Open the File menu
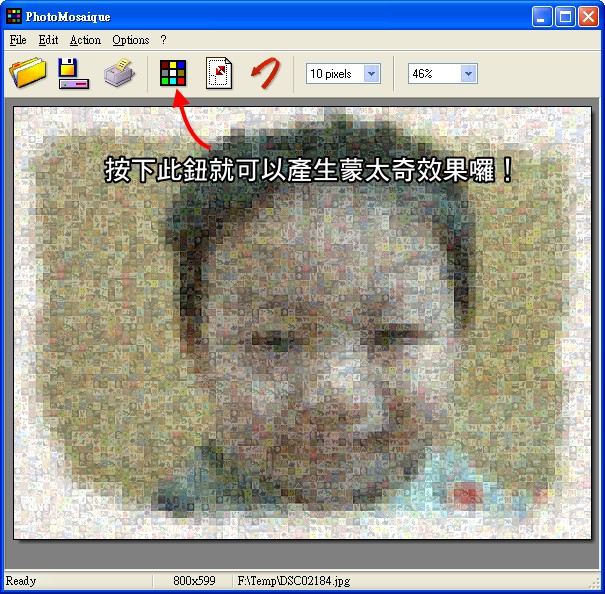Screen dimensions: 605x594 [18, 40]
